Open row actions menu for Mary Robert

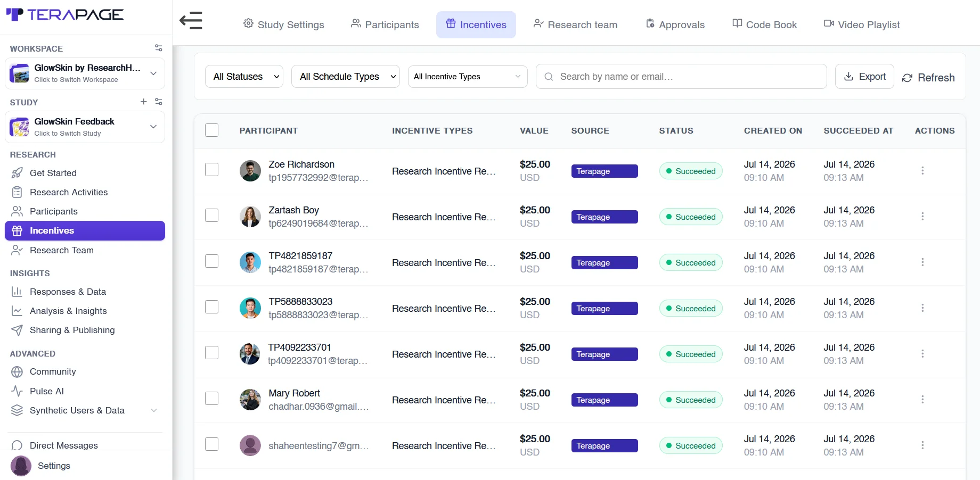922,400
